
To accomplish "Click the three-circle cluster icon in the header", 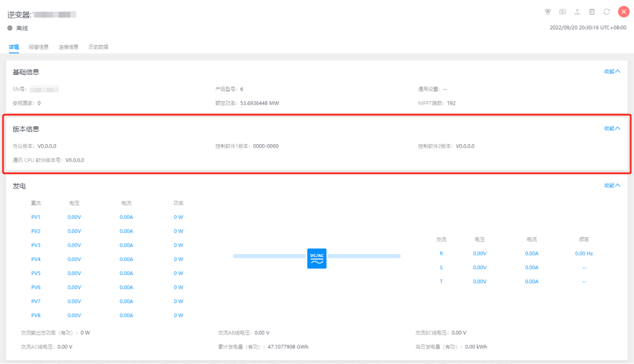I will click(x=548, y=12).
